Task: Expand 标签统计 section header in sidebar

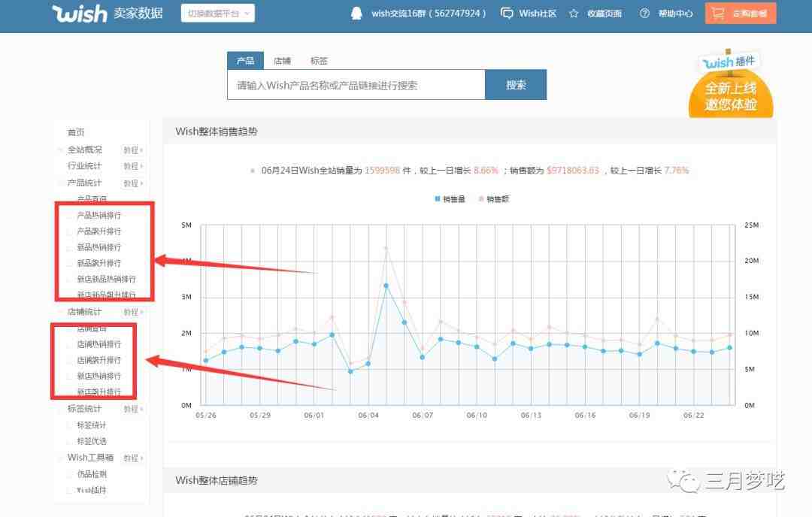Action: (84, 409)
